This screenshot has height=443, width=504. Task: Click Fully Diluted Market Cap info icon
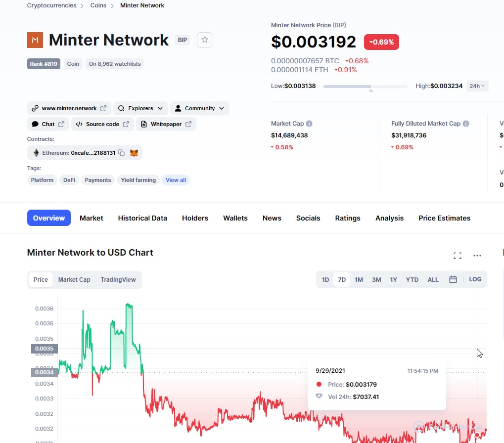[x=466, y=124]
